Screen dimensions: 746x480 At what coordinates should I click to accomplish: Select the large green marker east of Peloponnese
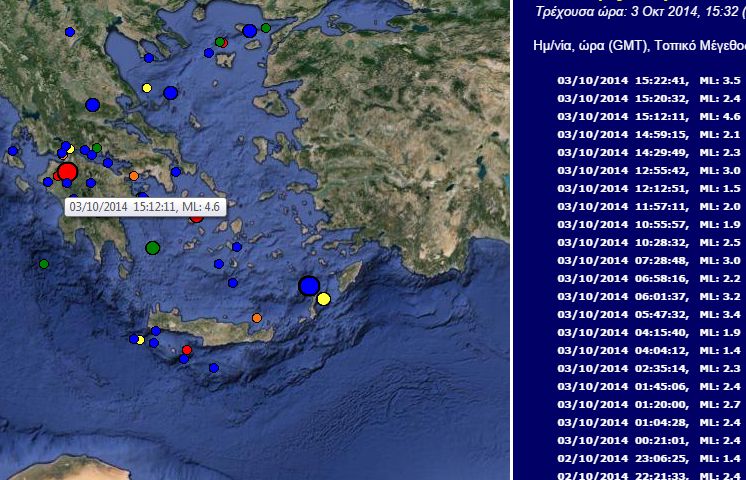click(x=152, y=247)
